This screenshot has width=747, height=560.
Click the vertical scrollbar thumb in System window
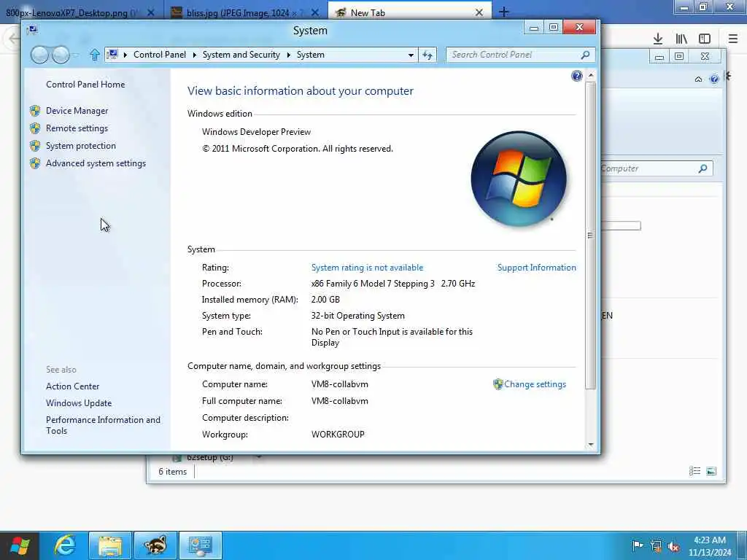click(591, 236)
